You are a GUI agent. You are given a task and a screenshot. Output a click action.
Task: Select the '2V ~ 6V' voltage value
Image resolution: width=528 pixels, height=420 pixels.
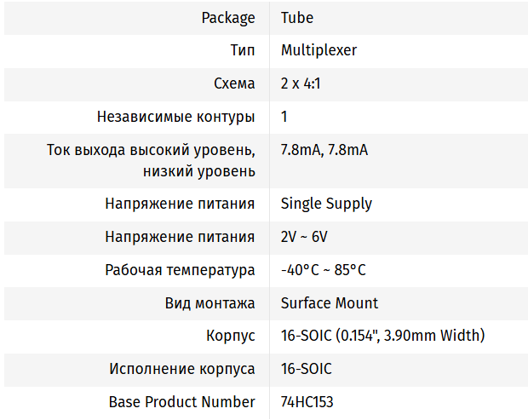(x=304, y=237)
